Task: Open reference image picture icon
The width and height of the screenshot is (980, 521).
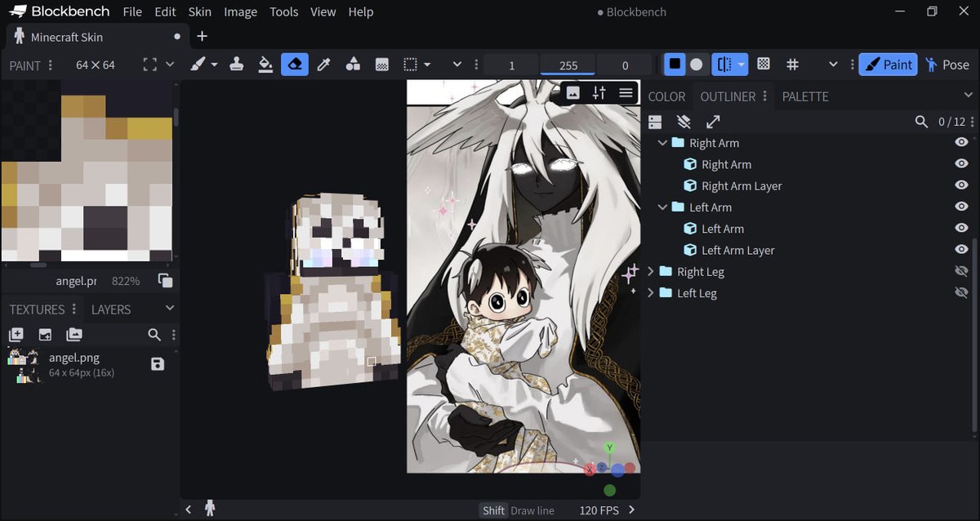Action: (x=573, y=93)
